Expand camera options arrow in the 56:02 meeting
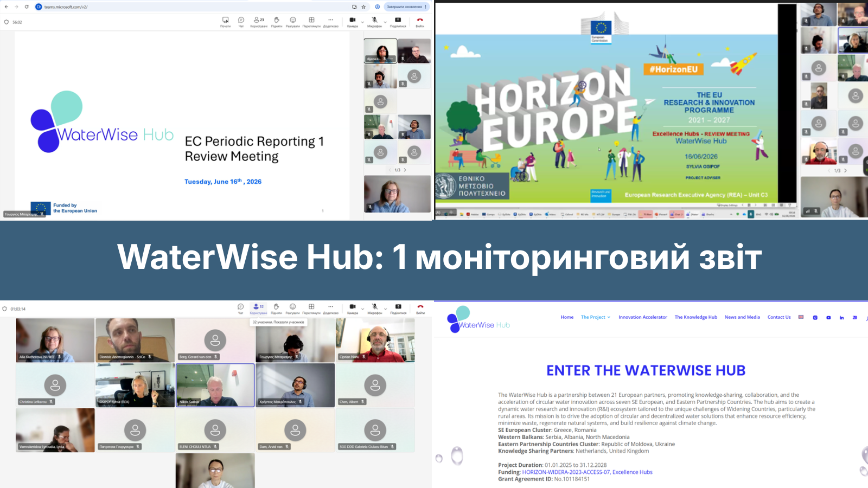 pos(362,22)
